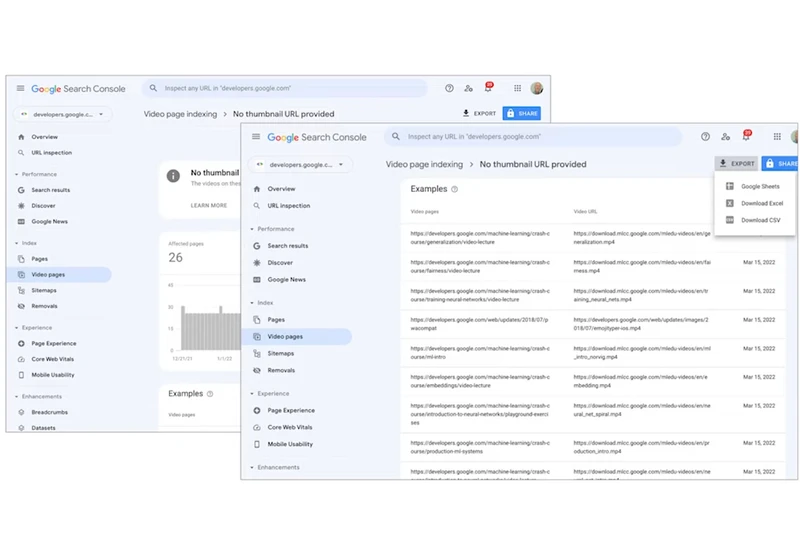Screen dimensions: 800x560
Task: Click SHARE button in back window
Action: click(x=521, y=113)
